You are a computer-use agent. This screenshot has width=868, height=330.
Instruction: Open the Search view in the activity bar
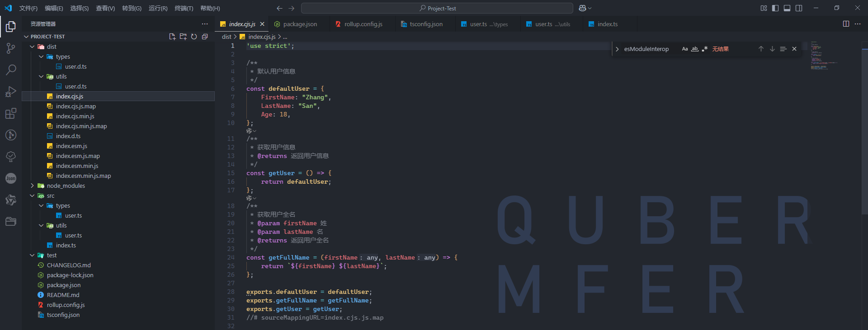11,70
